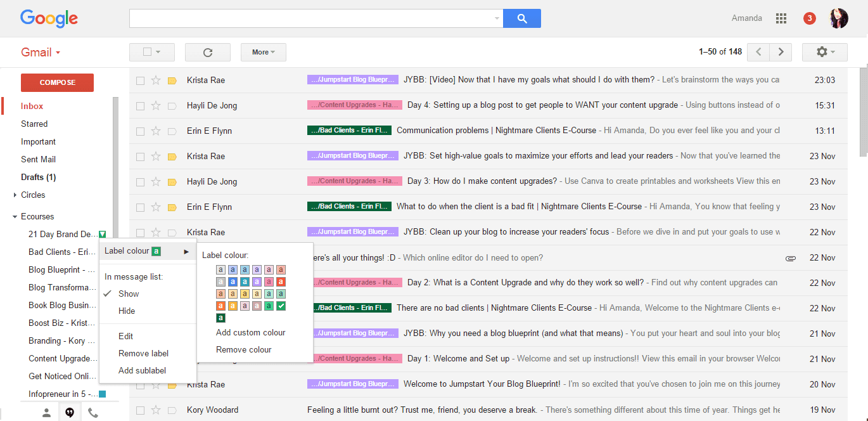Open Drafts (1)

click(x=39, y=178)
